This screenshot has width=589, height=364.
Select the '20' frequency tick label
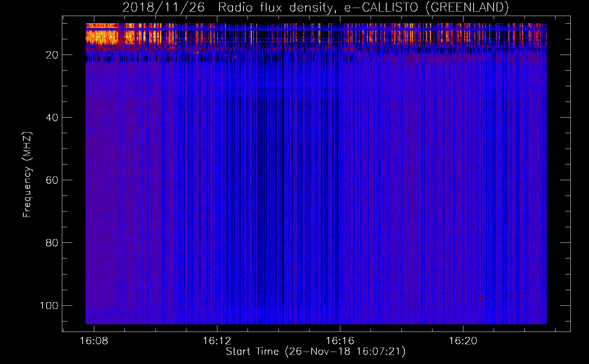tap(52, 55)
